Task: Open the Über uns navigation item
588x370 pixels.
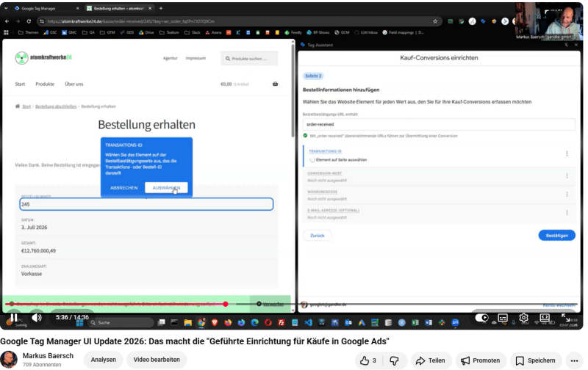Action: 74,84
